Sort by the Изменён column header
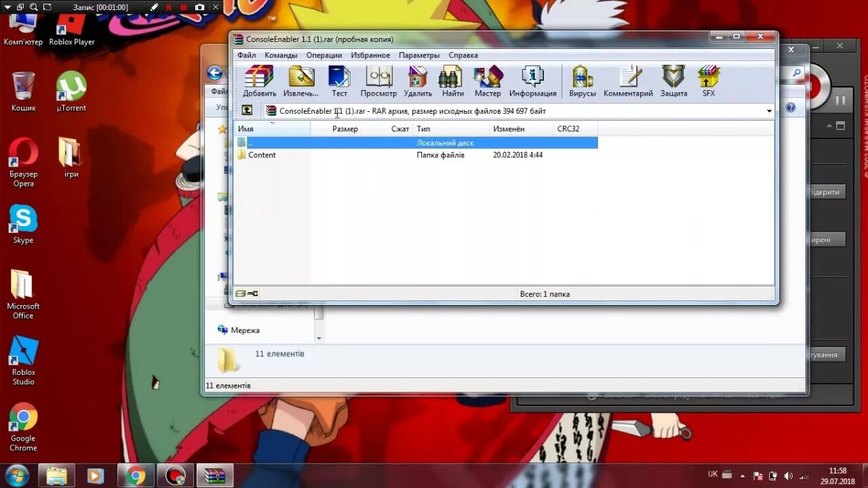This screenshot has width=868, height=488. (x=521, y=129)
